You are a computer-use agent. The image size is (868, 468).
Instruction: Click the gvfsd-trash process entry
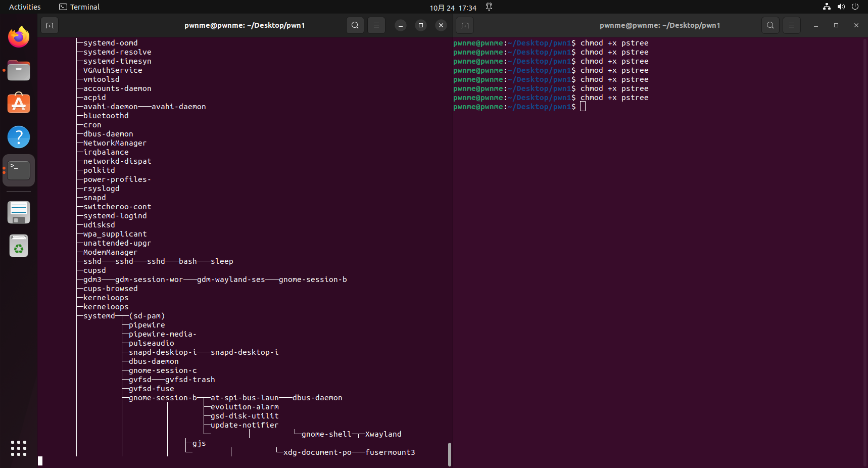[x=190, y=380]
